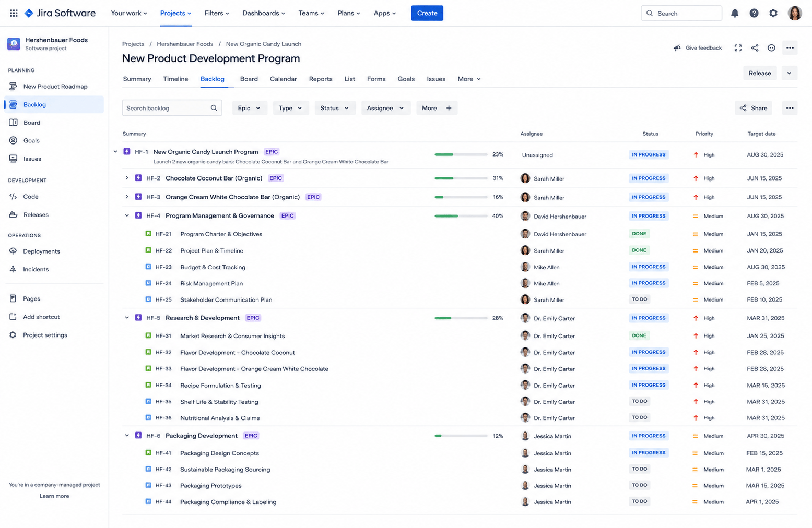Expand the HF-2 Chocolate Coconut Bar epic
This screenshot has width=812, height=528.
pos(127,178)
